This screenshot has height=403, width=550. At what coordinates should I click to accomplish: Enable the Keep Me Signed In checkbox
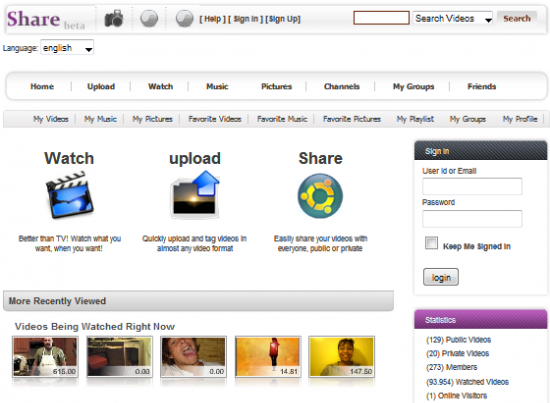point(431,243)
